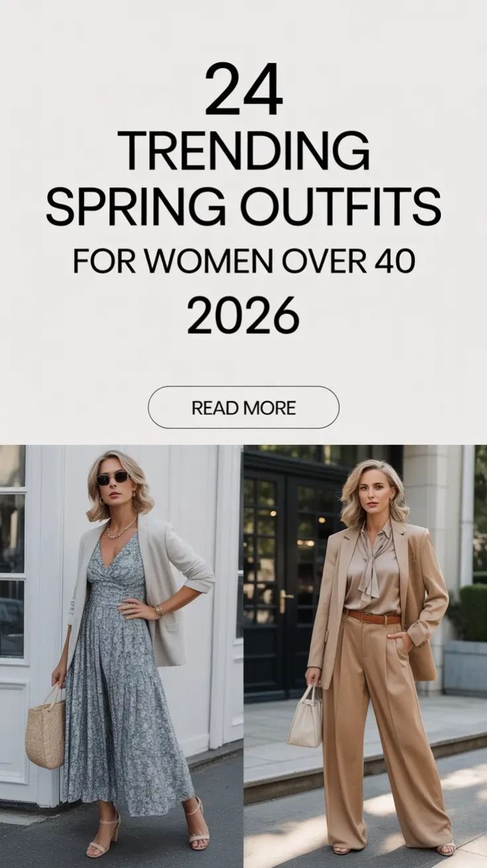Screen dimensions: 487x868
Task: Click the "2026" year text
Action: coord(243,315)
